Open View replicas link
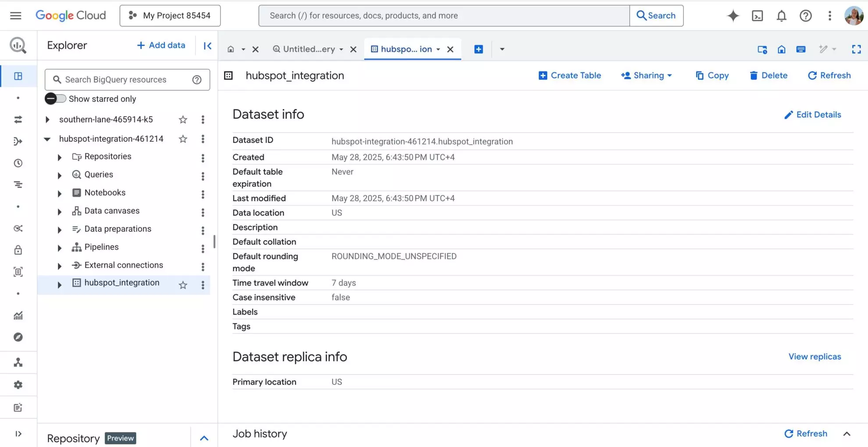Viewport: 868px width, 447px height. tap(815, 357)
